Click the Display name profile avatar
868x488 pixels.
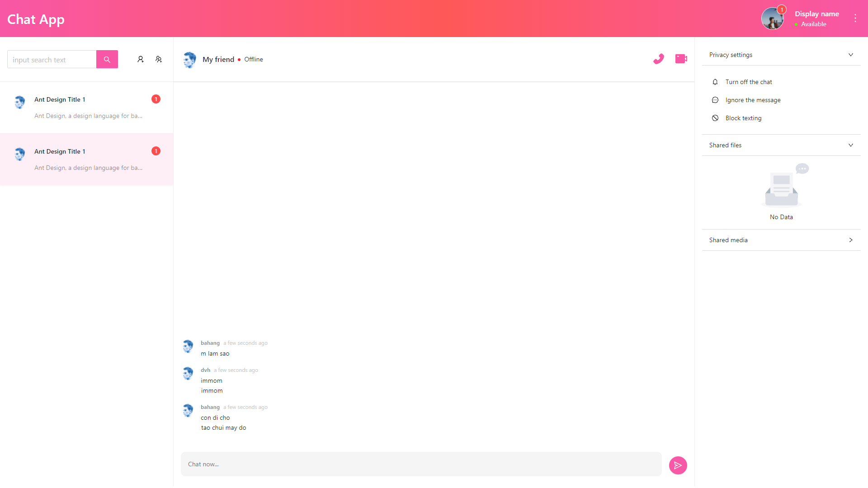click(773, 18)
